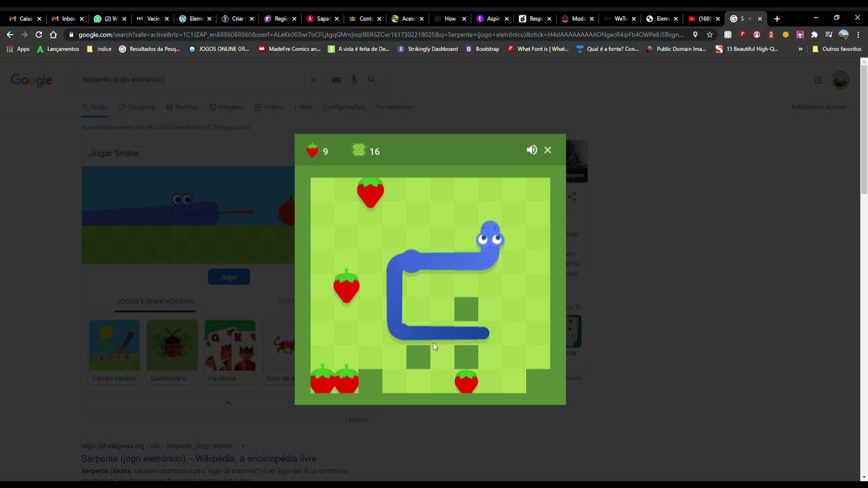Viewport: 868px width, 488px height.
Task: Close the Snake game overlay
Action: point(548,150)
